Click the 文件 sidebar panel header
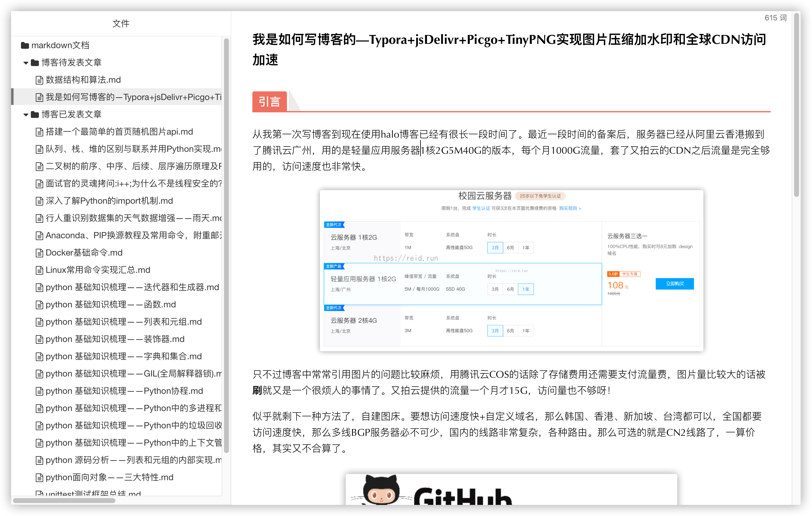 click(x=120, y=23)
